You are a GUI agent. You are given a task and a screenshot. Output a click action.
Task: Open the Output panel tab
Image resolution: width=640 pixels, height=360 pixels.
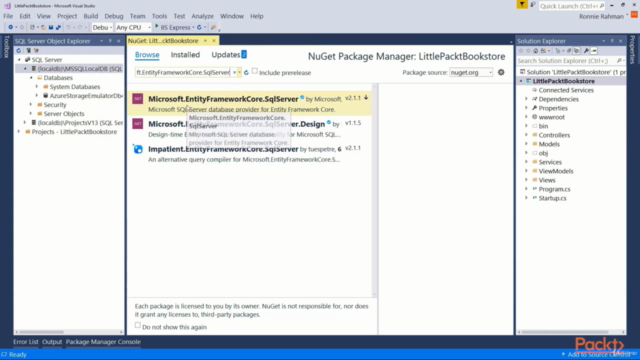(x=52, y=342)
